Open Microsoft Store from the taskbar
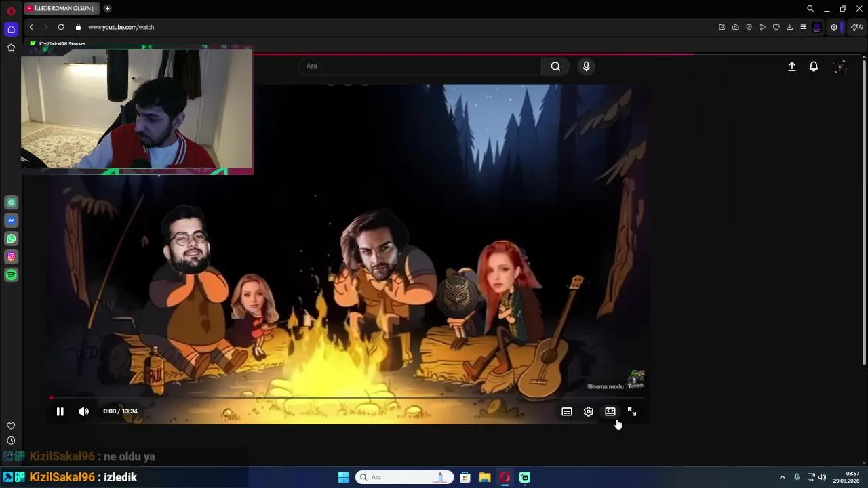The width and height of the screenshot is (868, 488). [x=465, y=477]
